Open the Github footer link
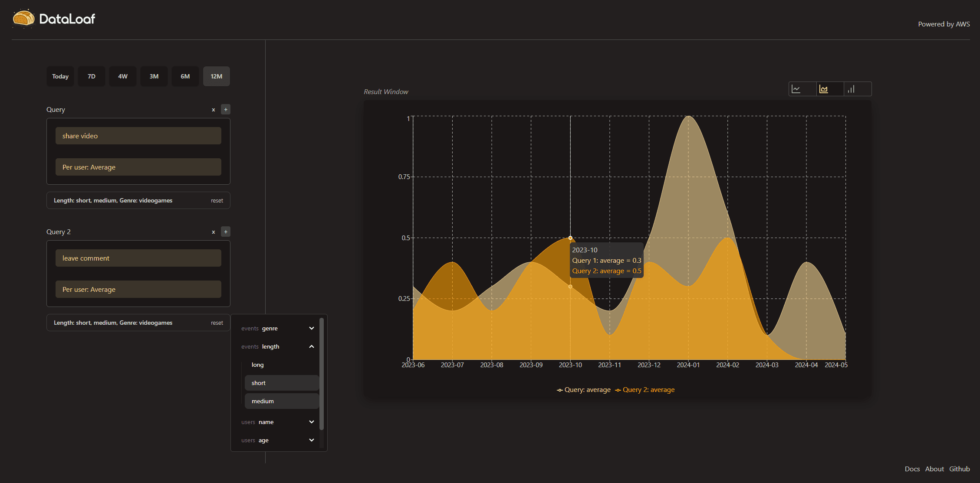 click(959, 469)
